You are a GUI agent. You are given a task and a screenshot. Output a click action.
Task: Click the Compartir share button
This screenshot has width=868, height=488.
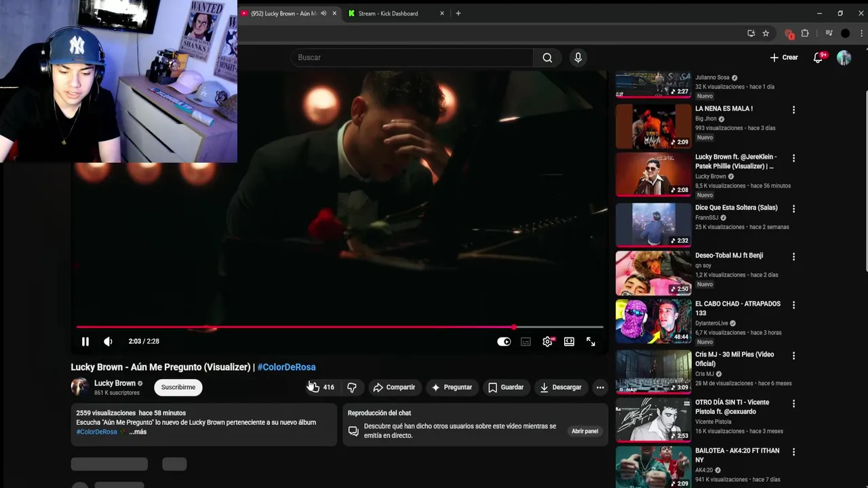click(393, 387)
